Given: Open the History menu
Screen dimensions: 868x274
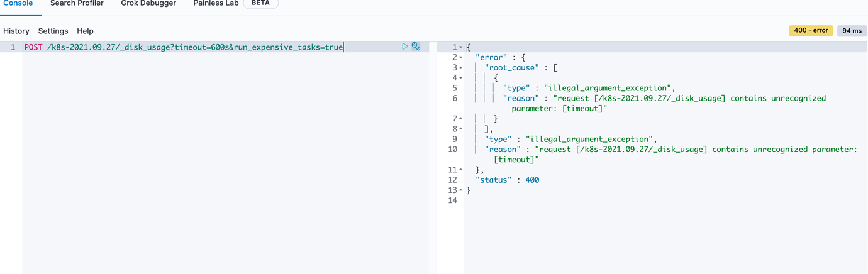Looking at the screenshot, I should pos(16,31).
